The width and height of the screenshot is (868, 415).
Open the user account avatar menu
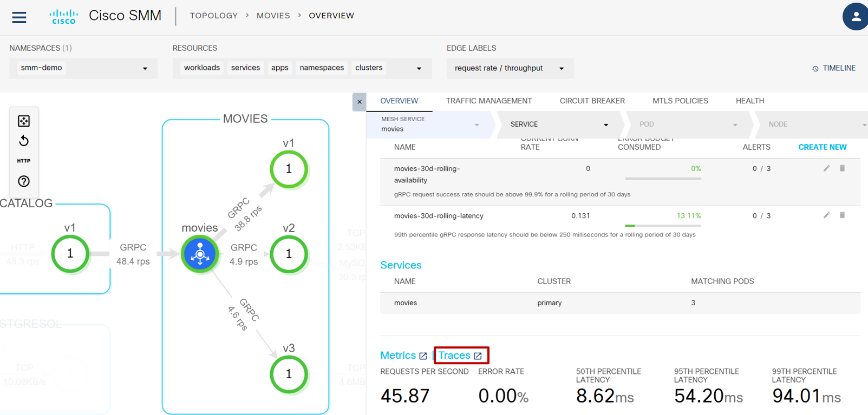[856, 17]
